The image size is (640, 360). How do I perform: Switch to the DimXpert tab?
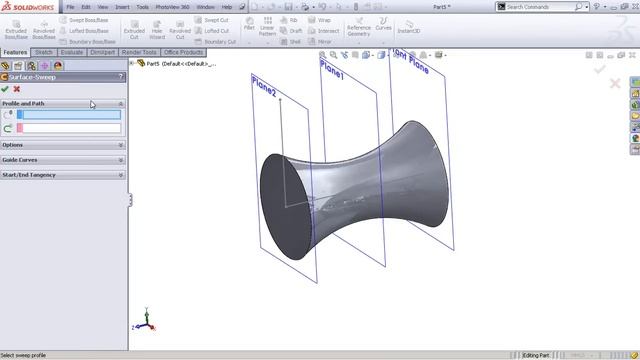[102, 52]
